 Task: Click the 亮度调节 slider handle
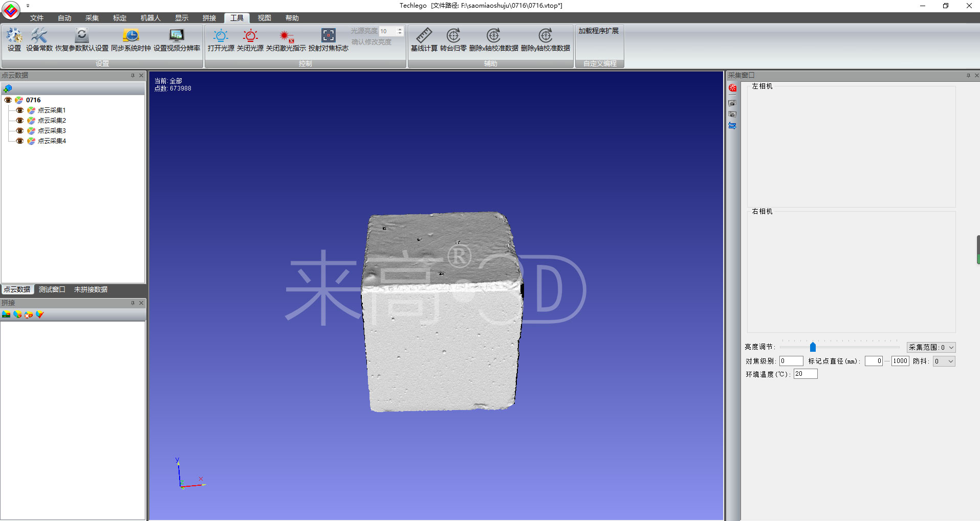(x=813, y=348)
